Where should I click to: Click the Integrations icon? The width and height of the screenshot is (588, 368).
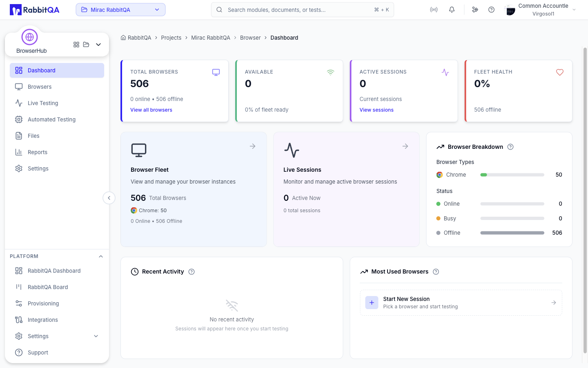tap(19, 320)
